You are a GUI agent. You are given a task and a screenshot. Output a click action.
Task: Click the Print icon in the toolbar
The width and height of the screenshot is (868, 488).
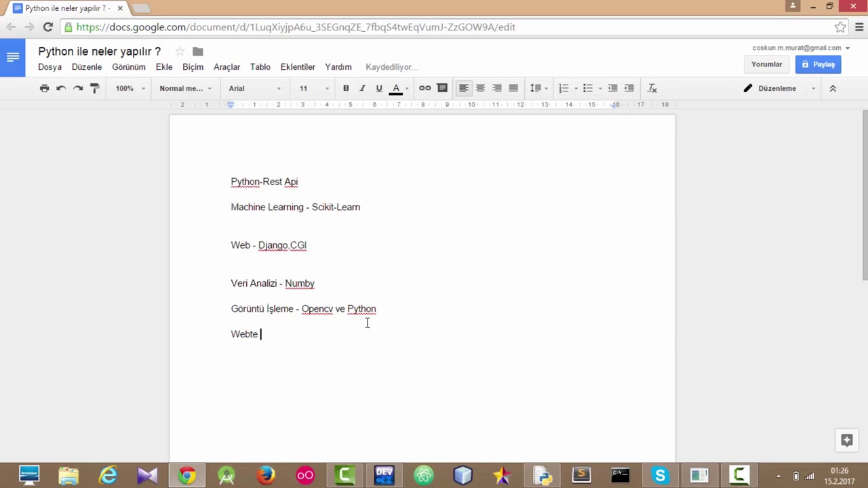point(44,88)
